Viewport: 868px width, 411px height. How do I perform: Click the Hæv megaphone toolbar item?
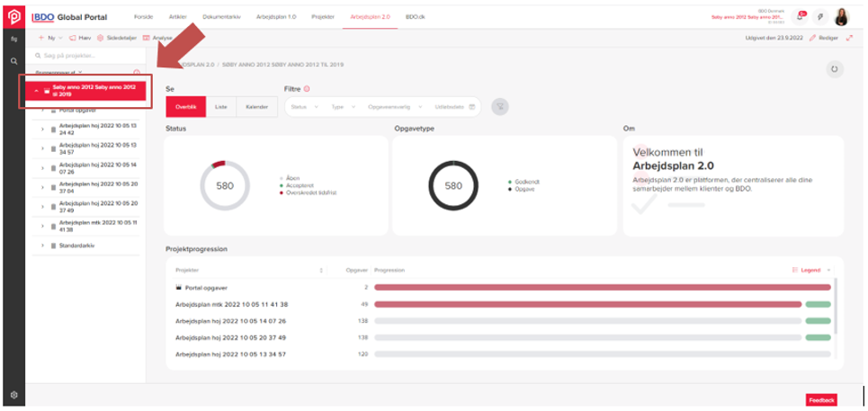click(80, 38)
